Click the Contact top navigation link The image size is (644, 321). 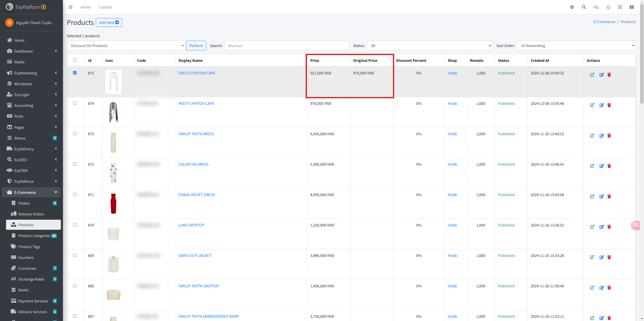click(x=105, y=7)
